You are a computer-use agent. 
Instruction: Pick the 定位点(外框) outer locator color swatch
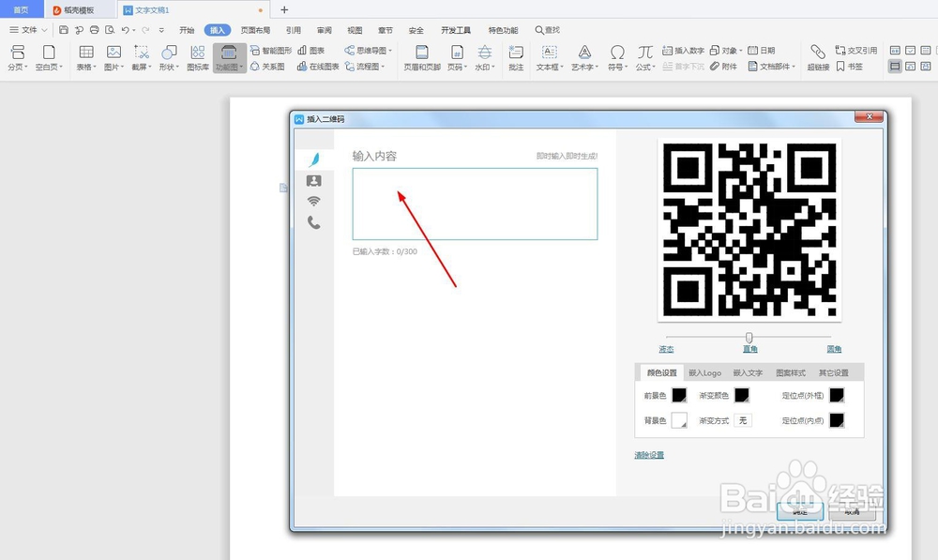pos(837,396)
